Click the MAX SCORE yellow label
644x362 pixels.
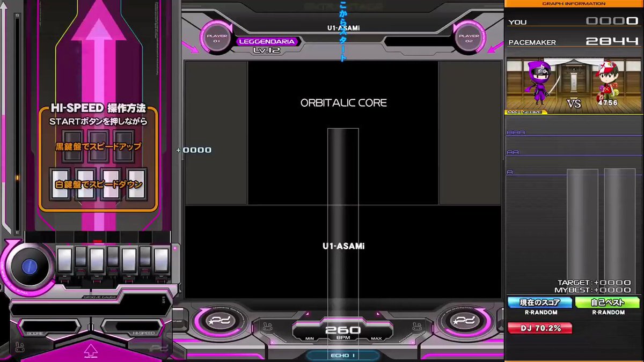point(526,112)
